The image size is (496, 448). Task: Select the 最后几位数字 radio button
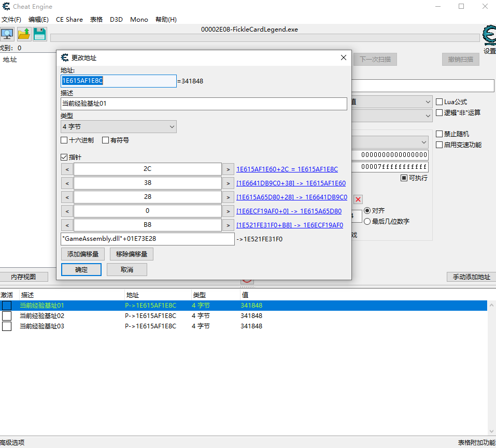pyautogui.click(x=367, y=221)
